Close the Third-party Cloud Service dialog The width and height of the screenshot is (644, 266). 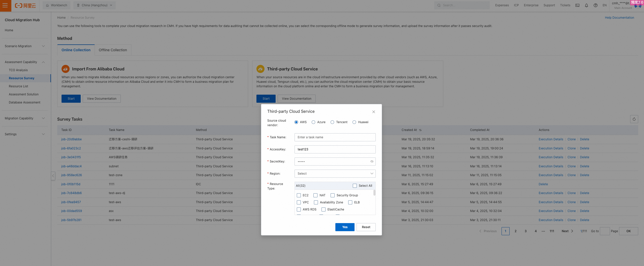[x=374, y=112]
